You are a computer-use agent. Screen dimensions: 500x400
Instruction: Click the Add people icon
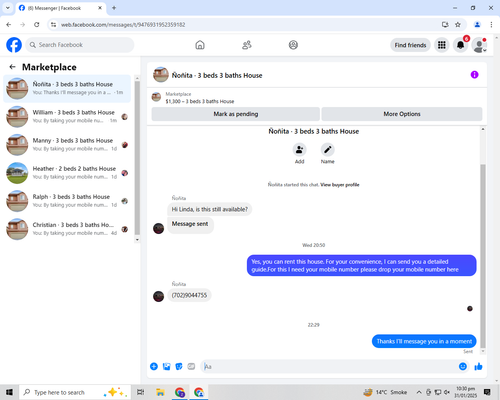pyautogui.click(x=299, y=150)
